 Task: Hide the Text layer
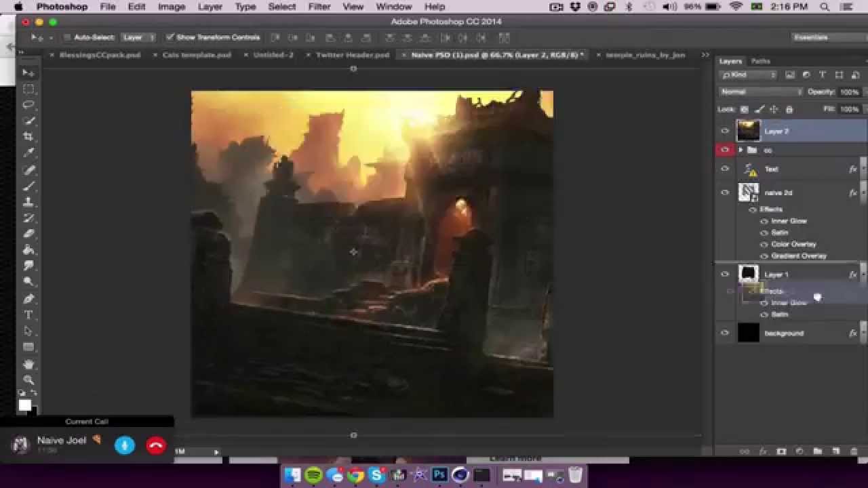tap(725, 169)
